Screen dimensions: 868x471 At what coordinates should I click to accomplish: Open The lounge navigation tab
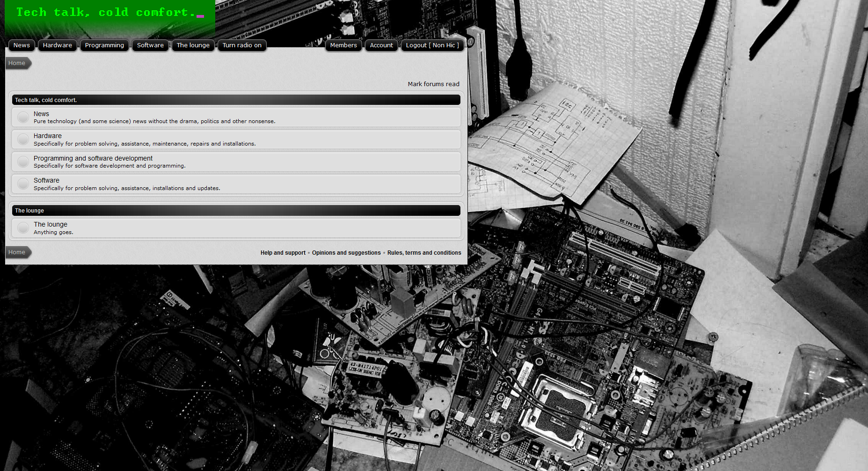point(193,45)
